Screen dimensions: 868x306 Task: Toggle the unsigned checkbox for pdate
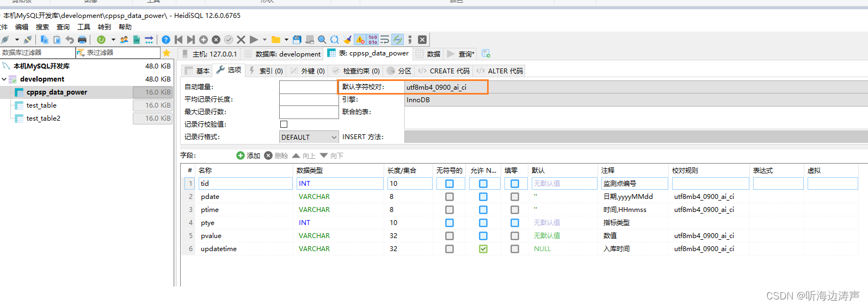point(450,197)
